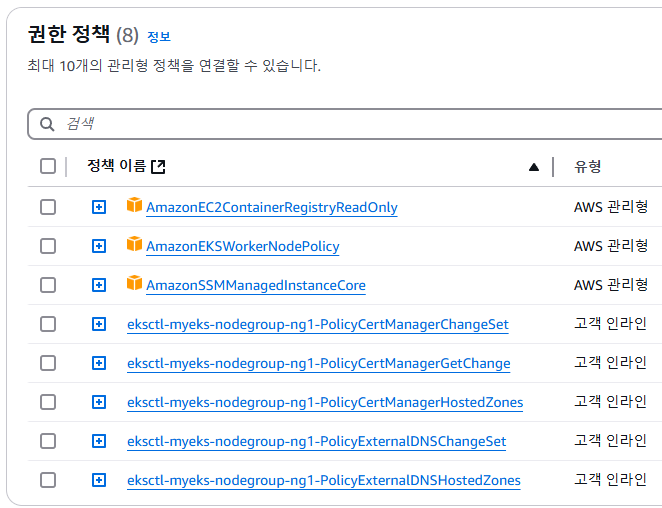Screen dimensions: 662x508
Task: Click the 정책 이름 column header
Action: (x=116, y=166)
